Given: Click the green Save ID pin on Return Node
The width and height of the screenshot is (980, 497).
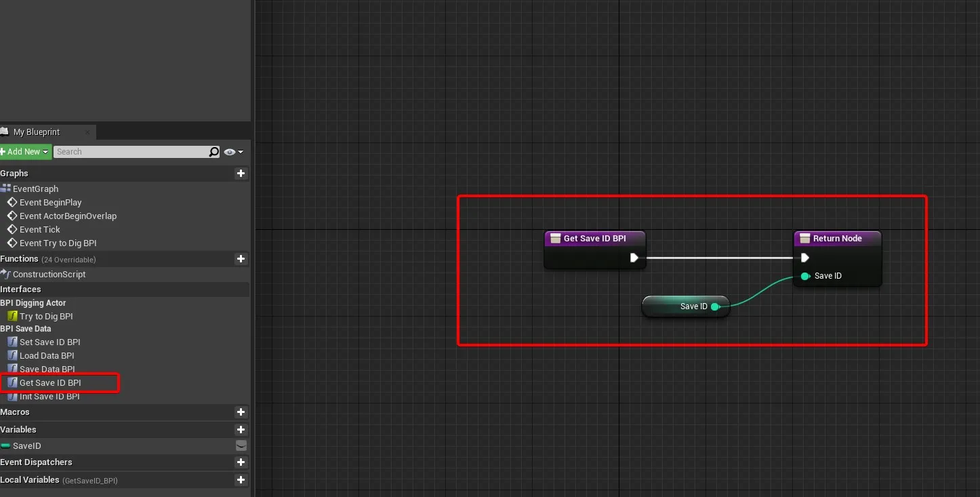Looking at the screenshot, I should 804,276.
